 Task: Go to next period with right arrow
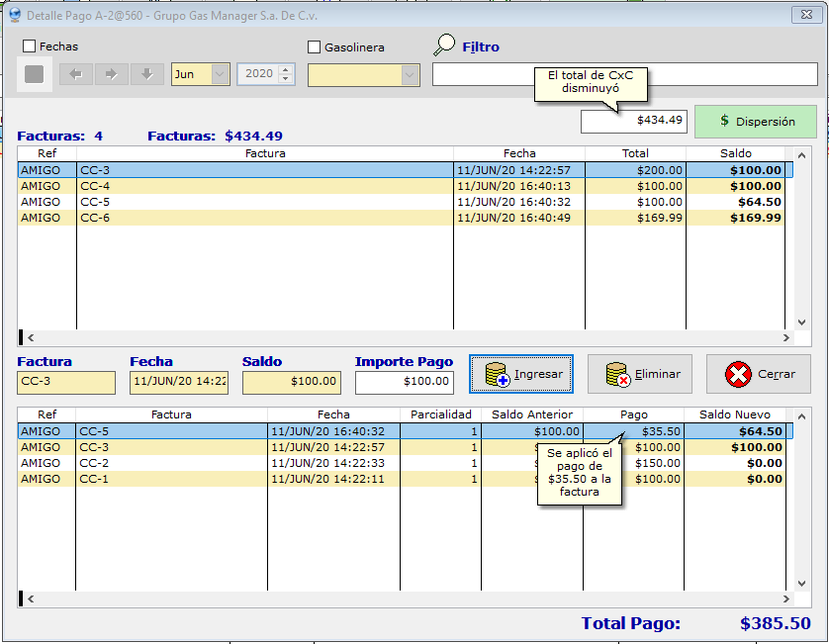(x=112, y=74)
